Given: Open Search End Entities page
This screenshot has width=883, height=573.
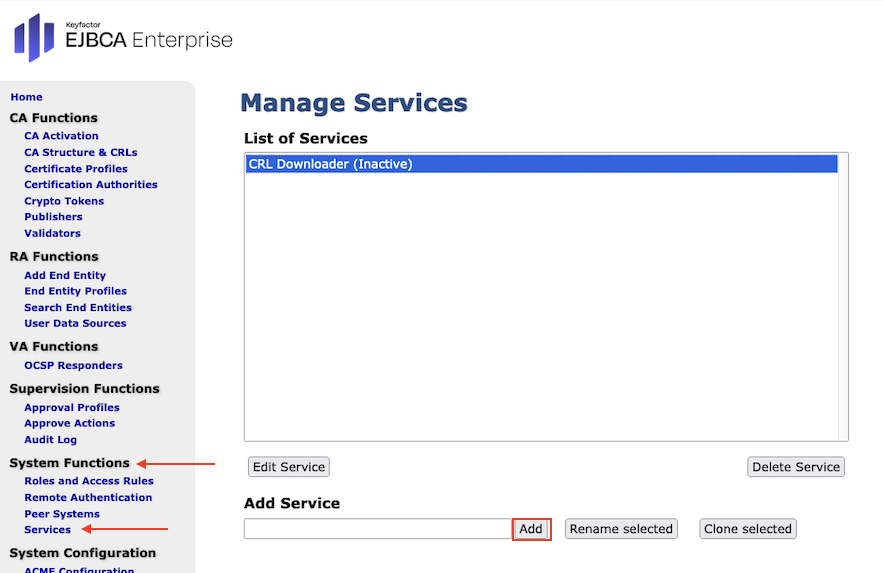Looking at the screenshot, I should click(77, 307).
